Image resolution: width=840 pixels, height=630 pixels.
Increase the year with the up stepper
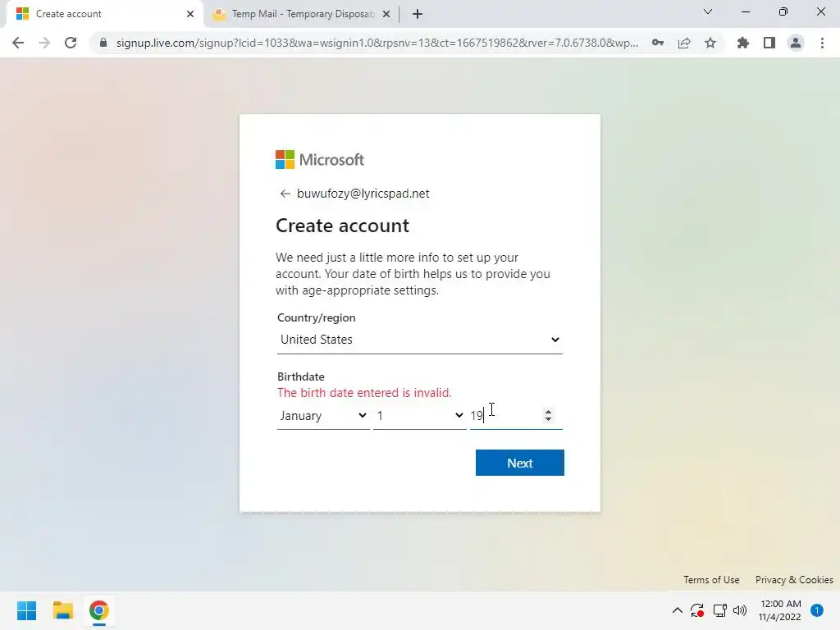(x=548, y=412)
